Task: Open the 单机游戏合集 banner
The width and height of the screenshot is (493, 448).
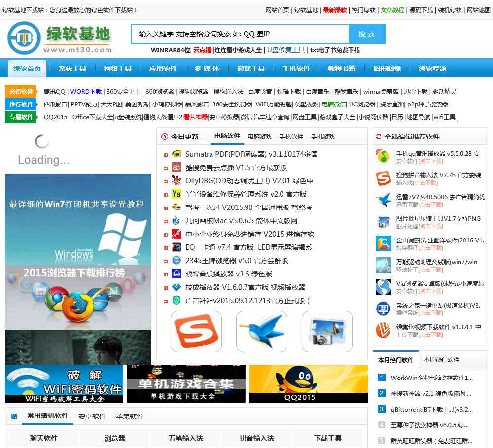Action: (x=186, y=384)
